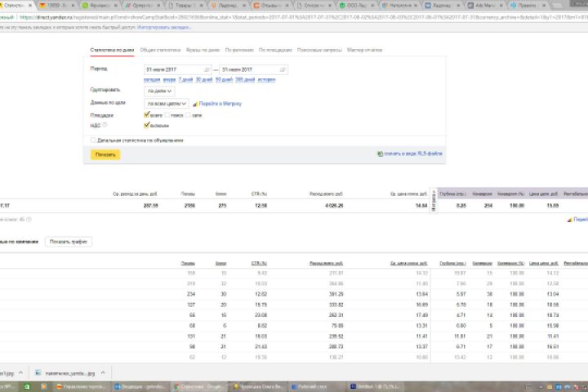Select the '90 дней' period link
Viewport: 588px width, 392px height.
[x=224, y=79]
